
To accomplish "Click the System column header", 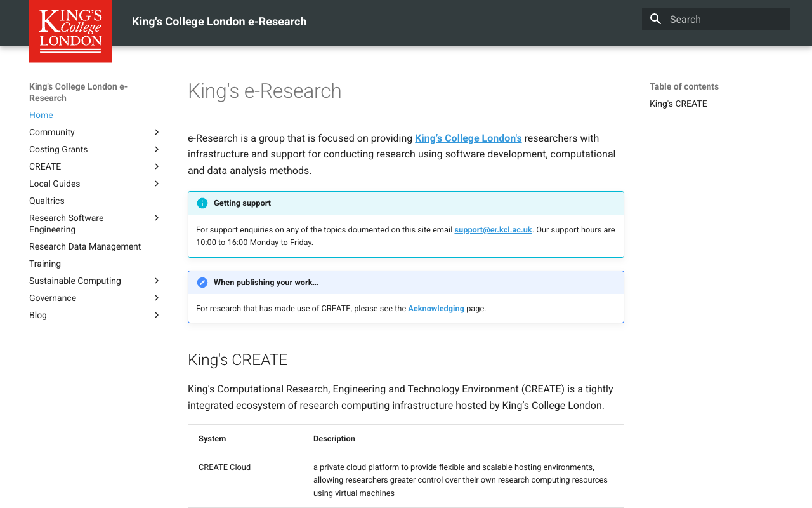I will [212, 439].
